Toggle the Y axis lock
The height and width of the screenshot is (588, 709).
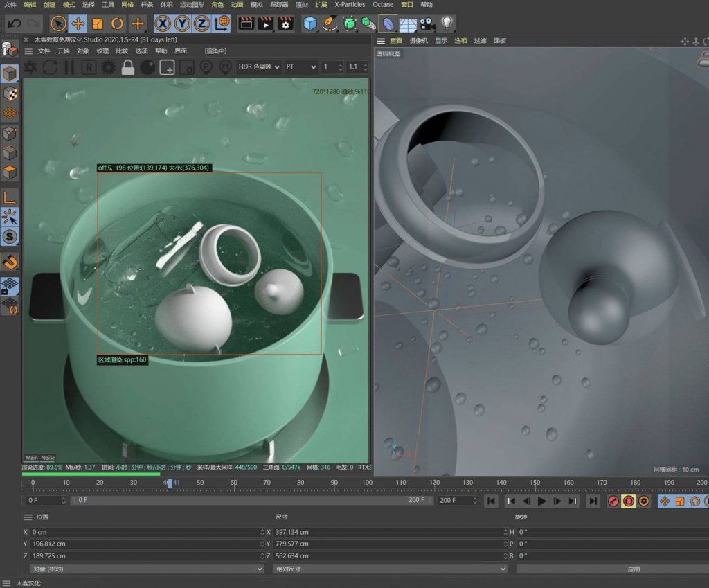[x=182, y=23]
